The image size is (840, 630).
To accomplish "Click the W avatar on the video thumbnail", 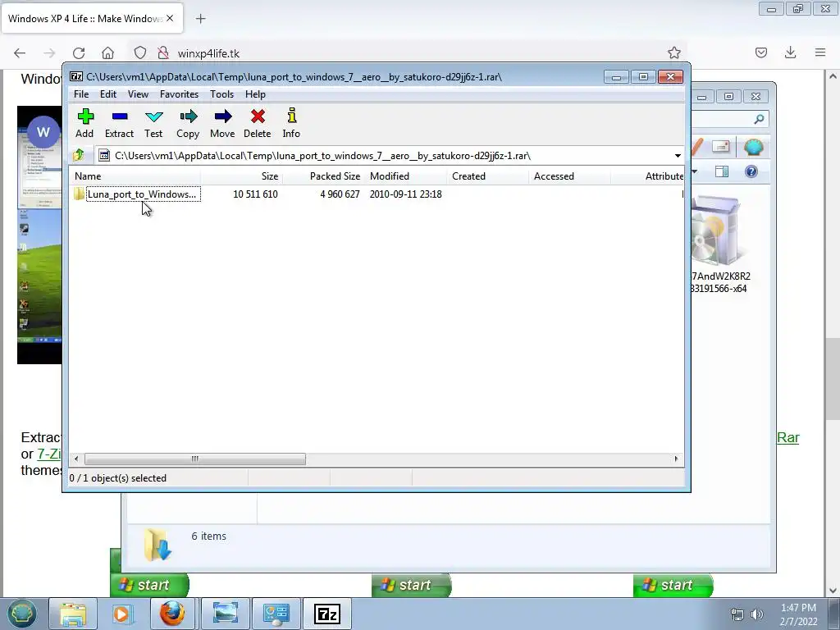I will [x=43, y=132].
